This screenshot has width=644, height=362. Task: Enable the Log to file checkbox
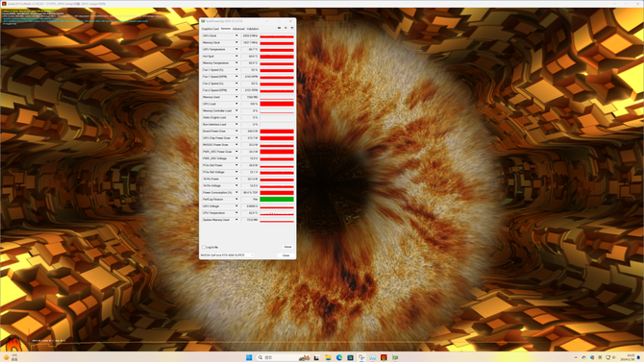204,247
